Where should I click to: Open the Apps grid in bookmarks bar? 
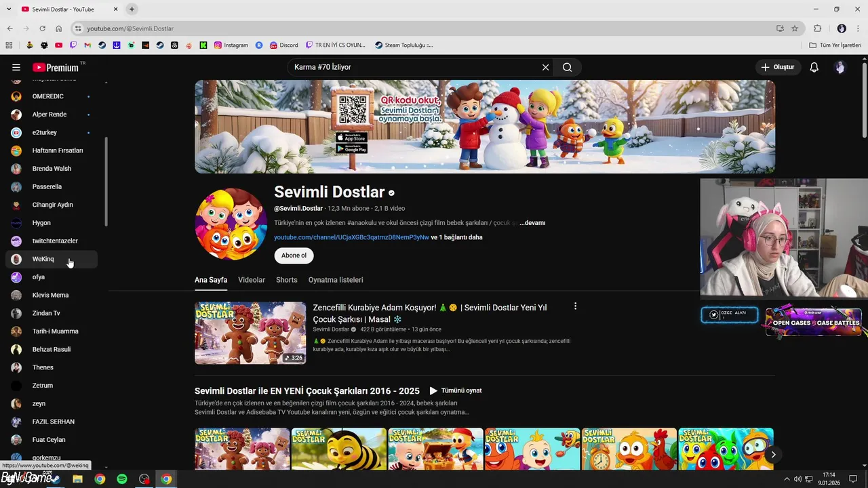[9, 45]
